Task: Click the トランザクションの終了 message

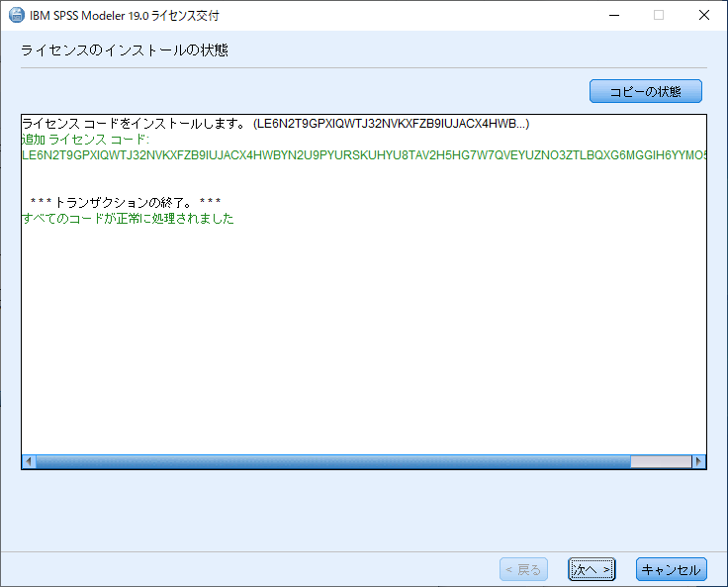Action: 126,202
